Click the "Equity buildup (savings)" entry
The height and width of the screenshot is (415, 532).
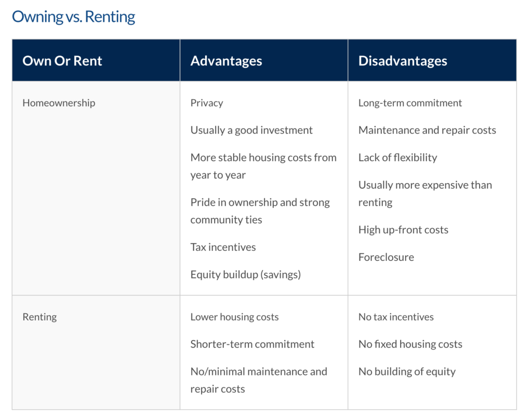[x=245, y=274]
